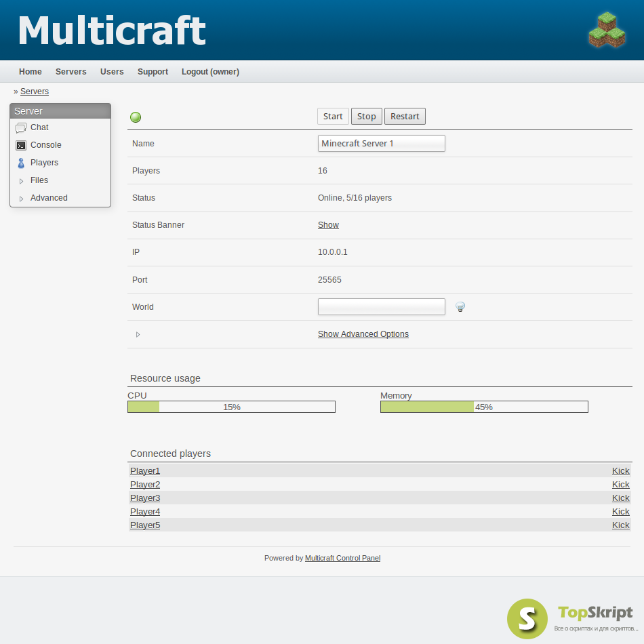644x644 pixels.
Task: Open the Servers menu item
Action: click(x=71, y=71)
